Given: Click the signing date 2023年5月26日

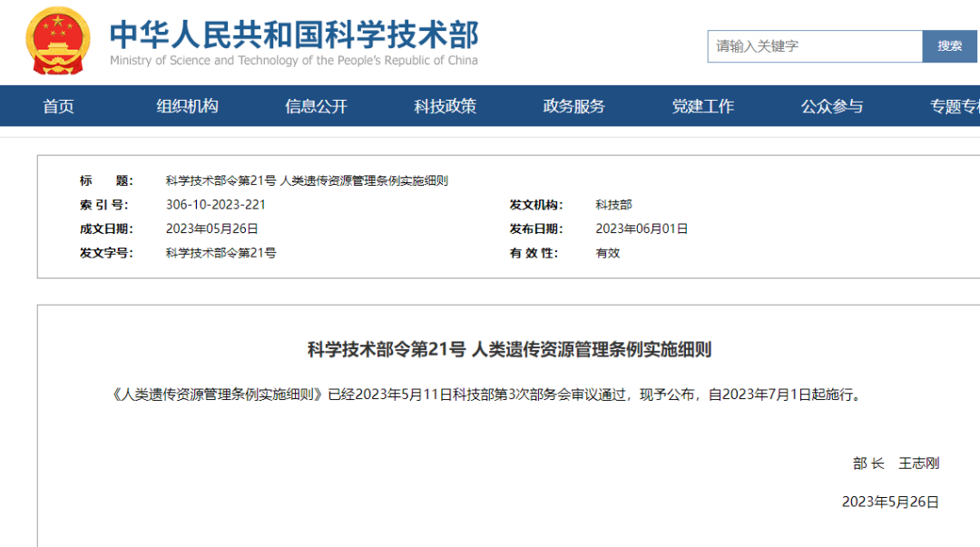Looking at the screenshot, I should [890, 502].
